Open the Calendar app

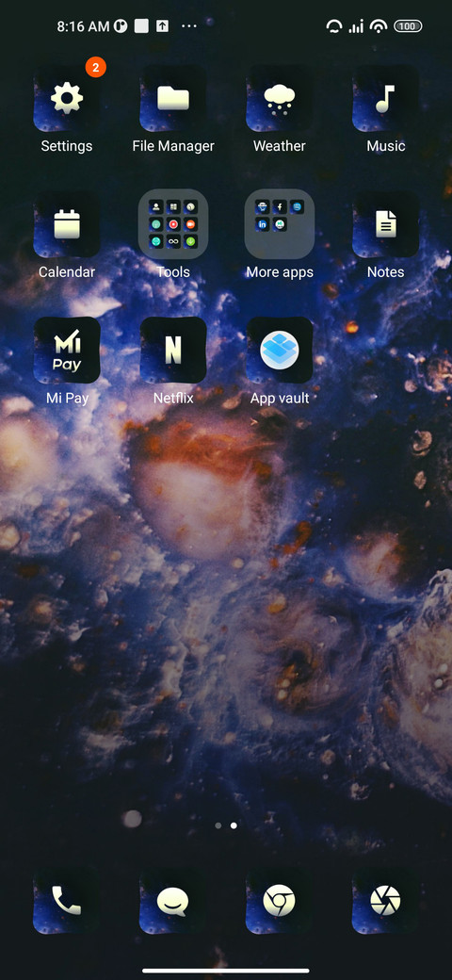(67, 224)
